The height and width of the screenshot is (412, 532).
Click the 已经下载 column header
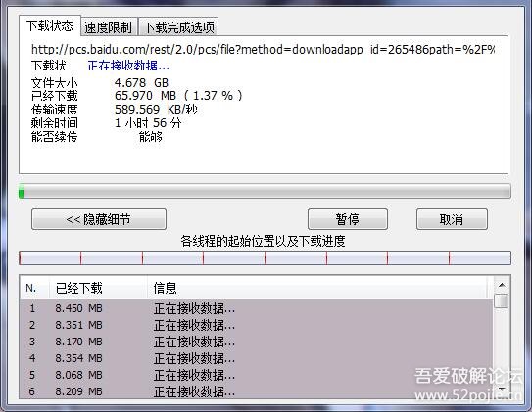click(98, 288)
